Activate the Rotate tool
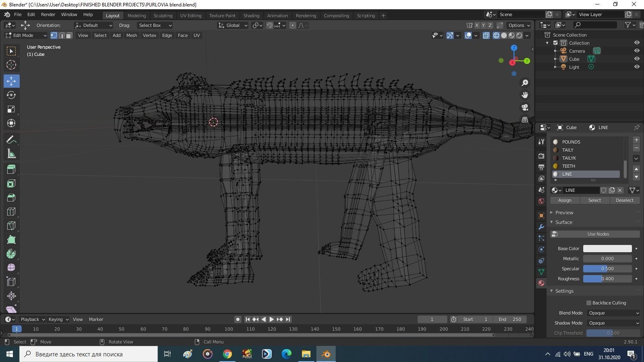This screenshot has width=644, height=362. coord(11,95)
